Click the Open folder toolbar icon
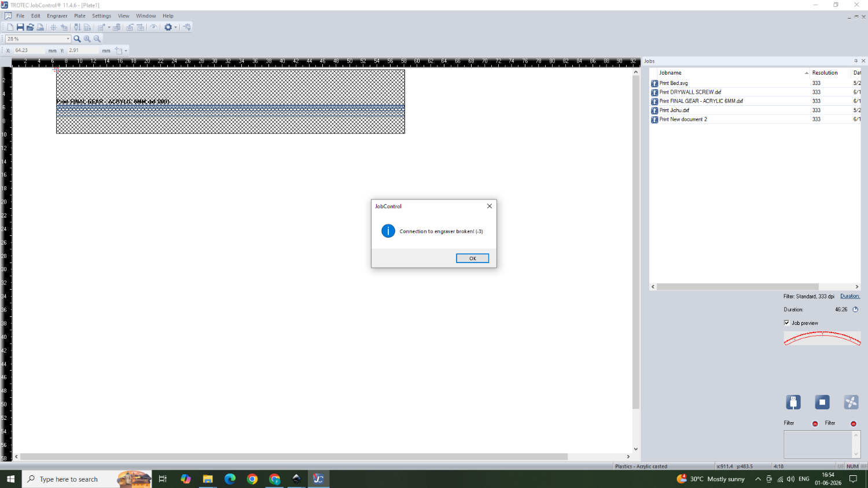This screenshot has height=488, width=868. coord(30,27)
